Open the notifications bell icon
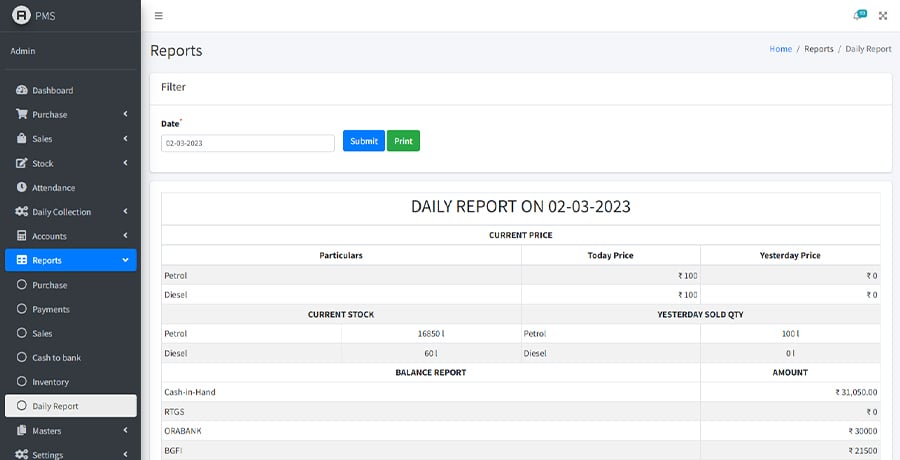Screen dimensions: 900x460 pos(858,16)
